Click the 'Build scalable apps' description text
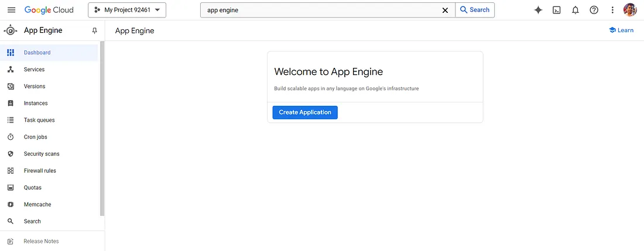Viewport: 644px width, 251px height. pyautogui.click(x=346, y=88)
